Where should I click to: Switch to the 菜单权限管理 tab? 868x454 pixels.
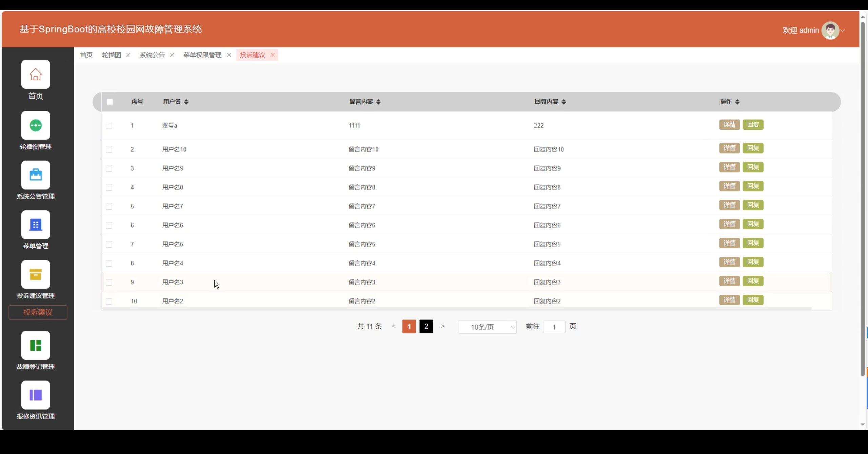click(x=202, y=55)
